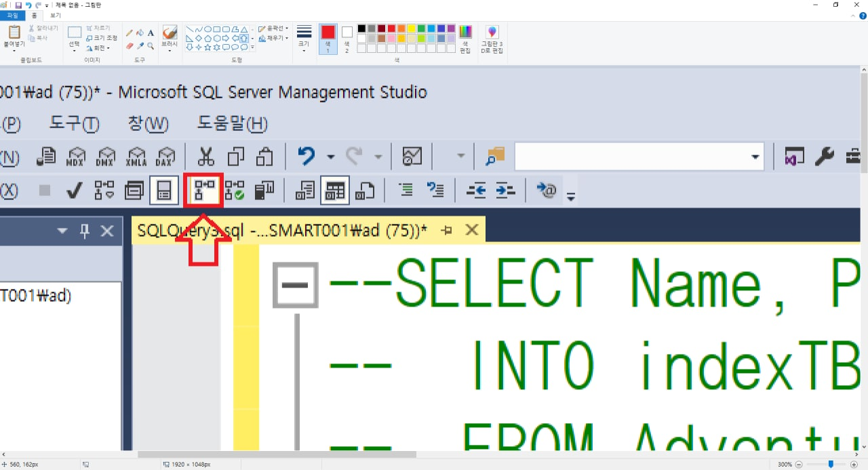Collapse the SELECT comment block minus box

(295, 285)
